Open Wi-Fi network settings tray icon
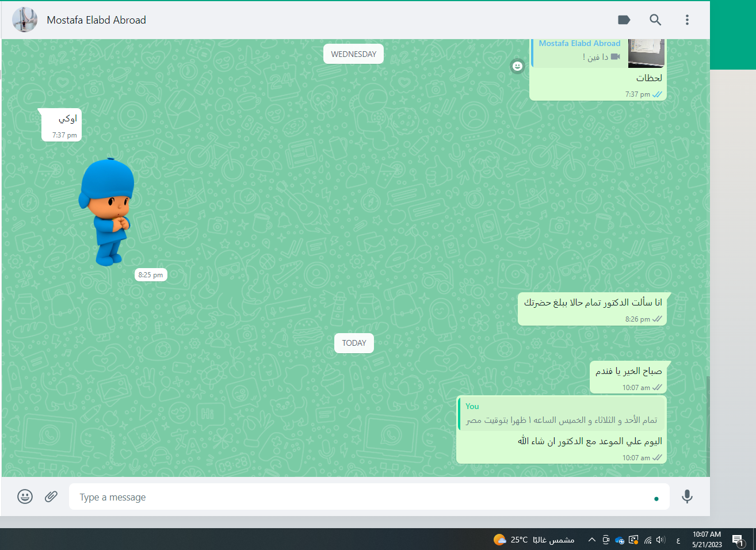Viewport: 756px width, 550px height. (x=648, y=540)
